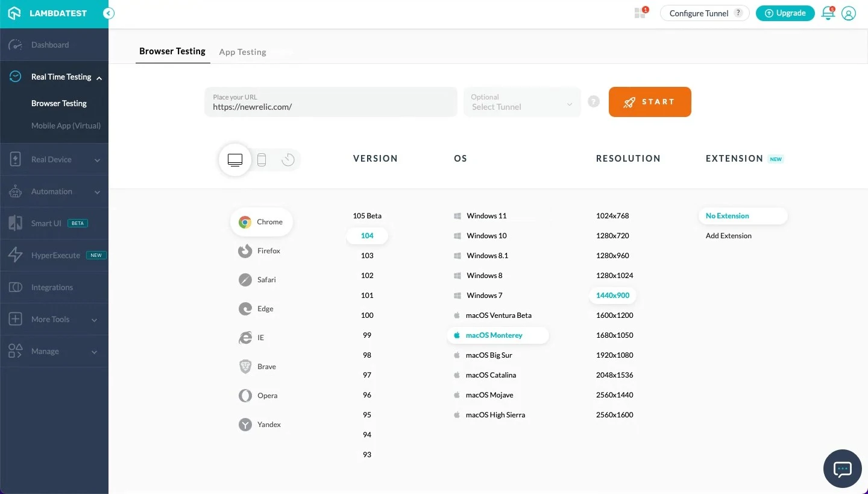Choose the Opera browser icon
The width and height of the screenshot is (868, 494).
pyautogui.click(x=245, y=396)
